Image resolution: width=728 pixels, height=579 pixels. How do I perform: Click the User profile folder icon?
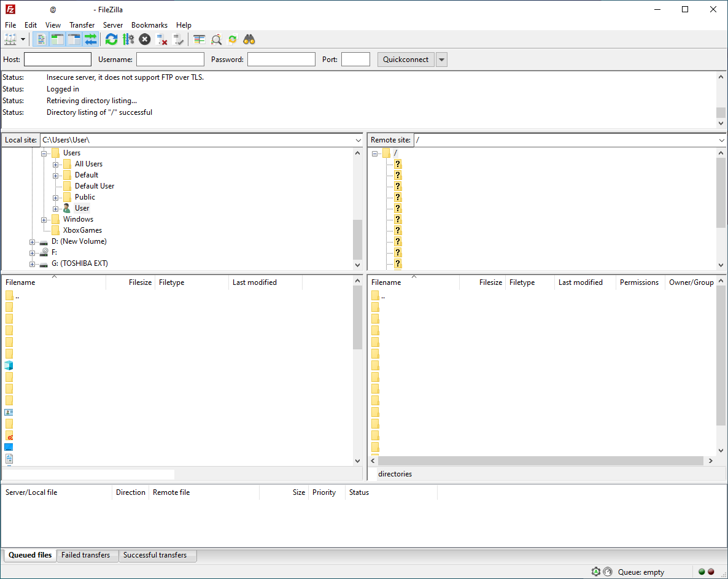click(x=67, y=208)
